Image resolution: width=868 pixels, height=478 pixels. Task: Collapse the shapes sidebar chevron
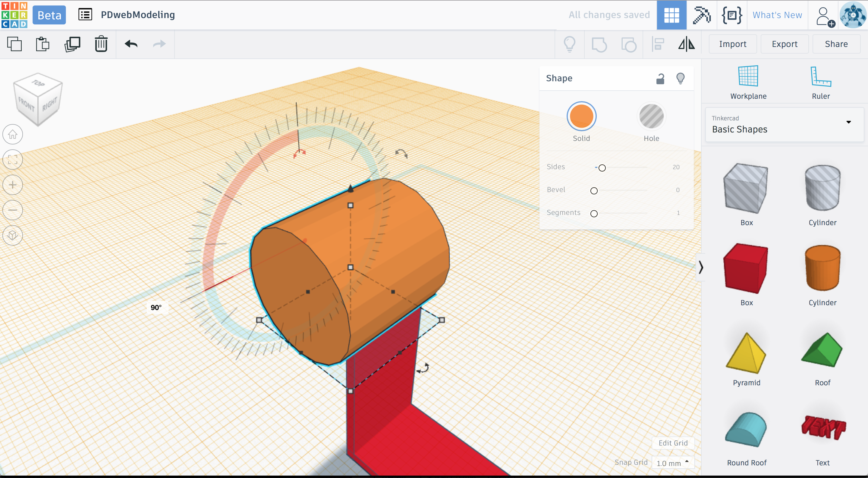701,267
